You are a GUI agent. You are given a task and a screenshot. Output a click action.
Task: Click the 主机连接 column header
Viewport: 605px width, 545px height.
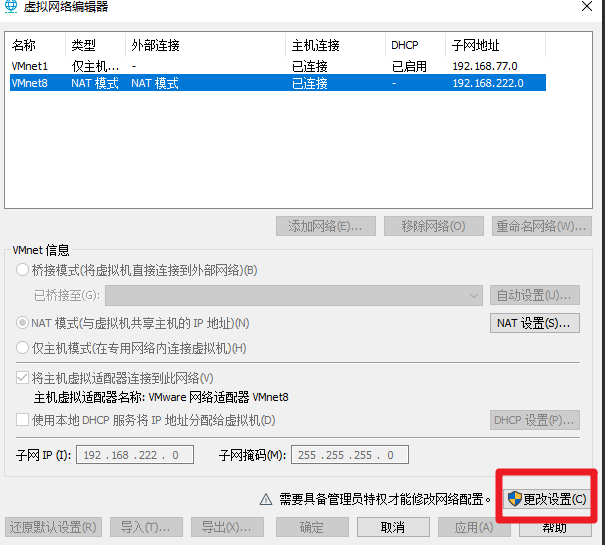(x=335, y=45)
